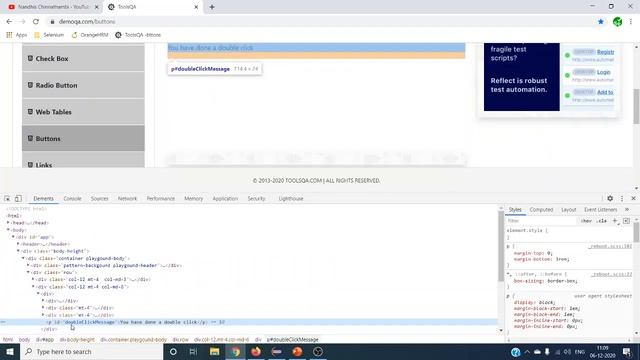Expand the head node in DOM tree
The width and height of the screenshot is (640, 360).
tap(8, 223)
